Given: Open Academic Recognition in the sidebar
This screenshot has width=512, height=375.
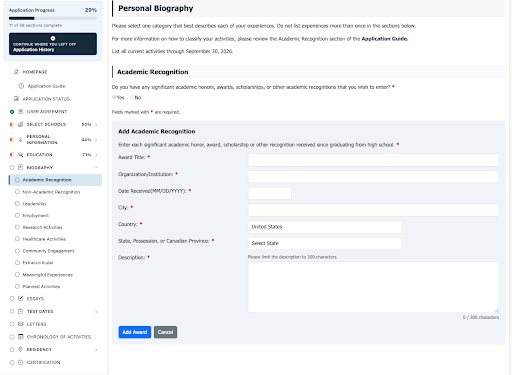Looking at the screenshot, I should pyautogui.click(x=55, y=180).
